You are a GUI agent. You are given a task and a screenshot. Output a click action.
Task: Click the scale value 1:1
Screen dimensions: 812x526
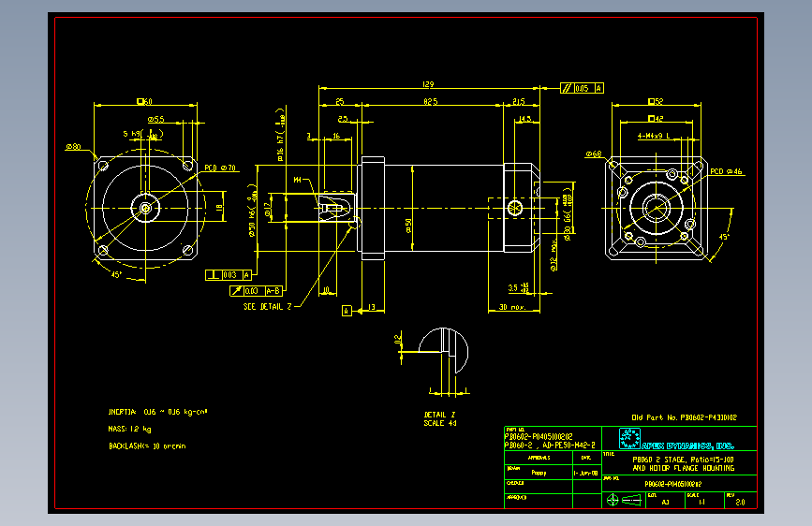(x=701, y=502)
